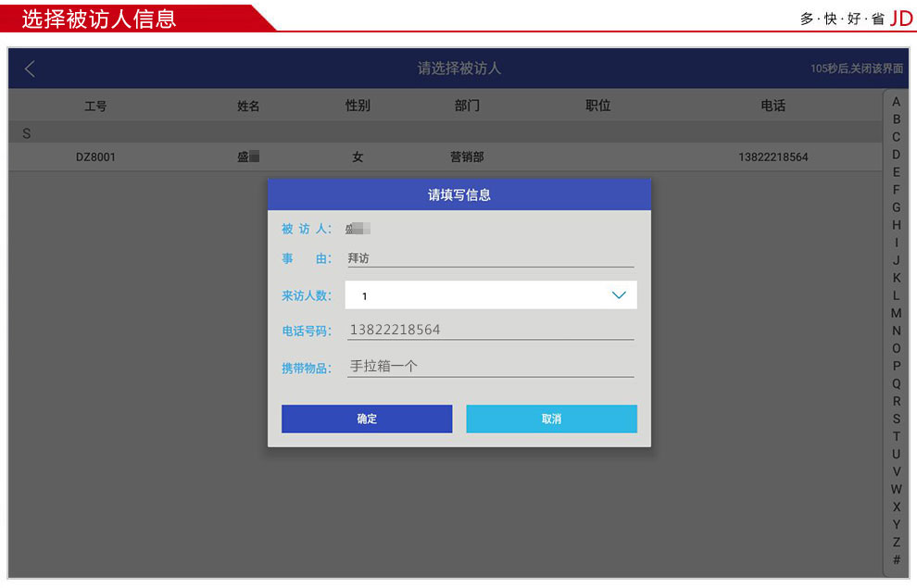The image size is (917, 588).
Task: Select employee row DZ8001
Action: 95,157
